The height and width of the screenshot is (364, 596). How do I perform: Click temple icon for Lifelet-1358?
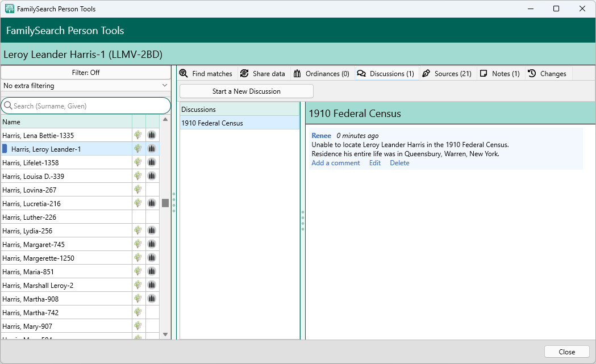pyautogui.click(x=152, y=162)
